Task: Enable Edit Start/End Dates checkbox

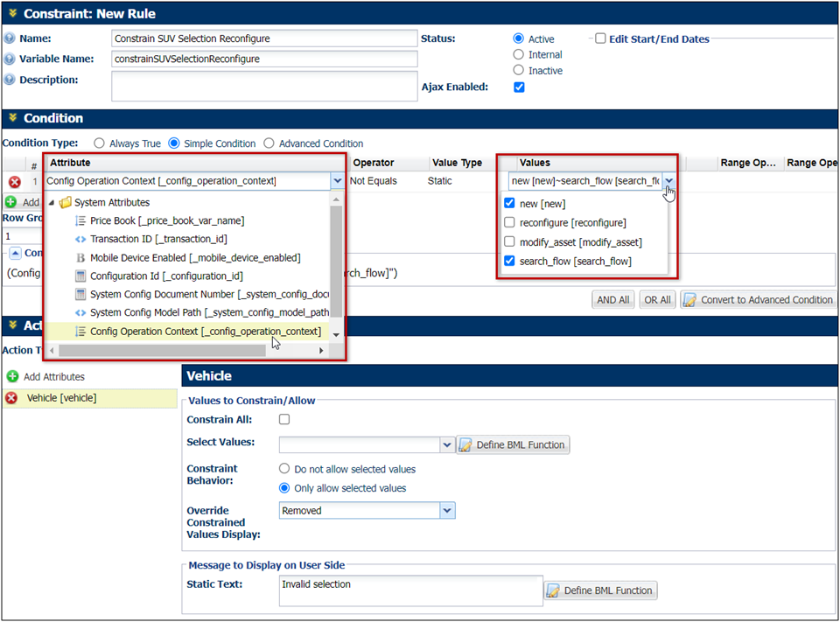Action: (600, 38)
